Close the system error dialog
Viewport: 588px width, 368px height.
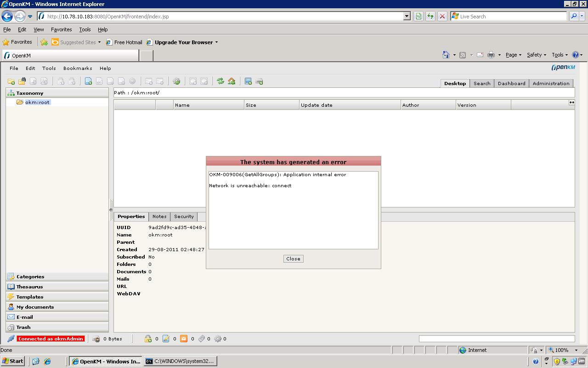click(x=293, y=259)
